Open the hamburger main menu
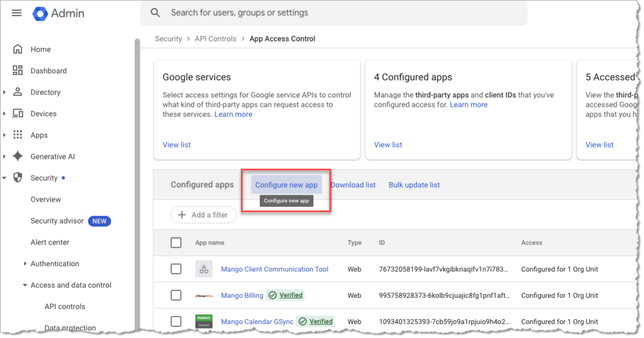Viewport: 644px width, 338px height. coord(16,13)
